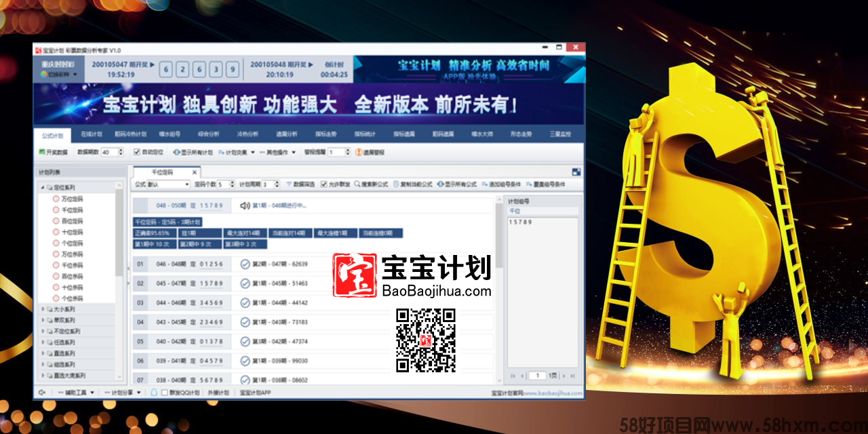Click the checkmark icon in row 03
The height and width of the screenshot is (434, 868).
pyautogui.click(x=245, y=302)
